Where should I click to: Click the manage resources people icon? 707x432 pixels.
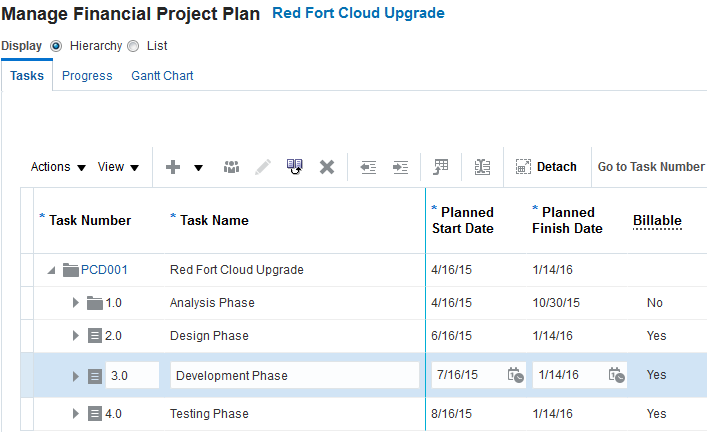tap(232, 167)
